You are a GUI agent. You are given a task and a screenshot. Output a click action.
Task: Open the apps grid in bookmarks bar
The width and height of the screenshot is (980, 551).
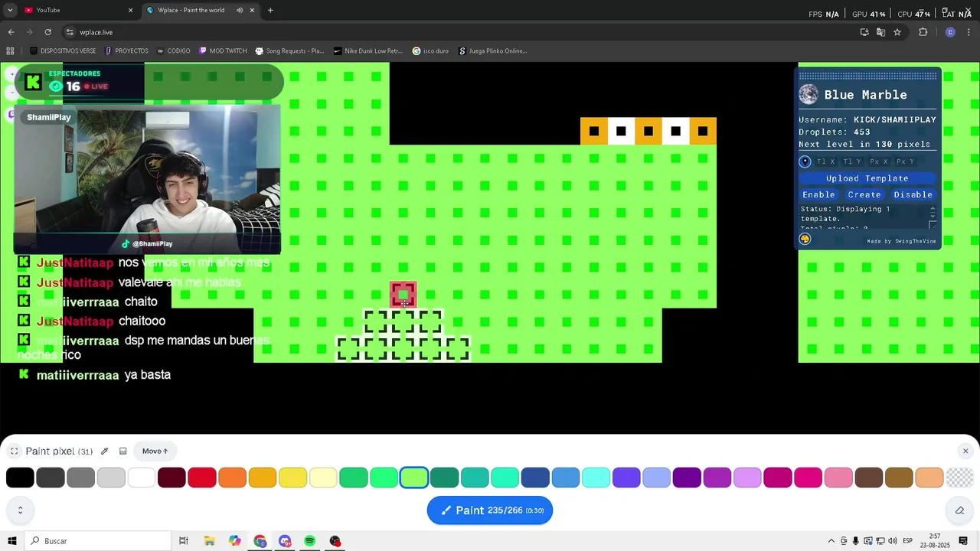tap(10, 51)
